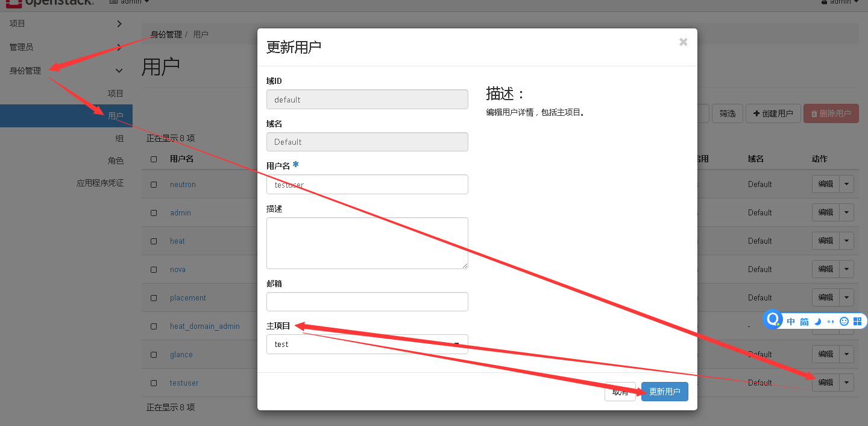Collapse the 身份管理 sidebar section
This screenshot has width=868, height=426.
coord(66,71)
